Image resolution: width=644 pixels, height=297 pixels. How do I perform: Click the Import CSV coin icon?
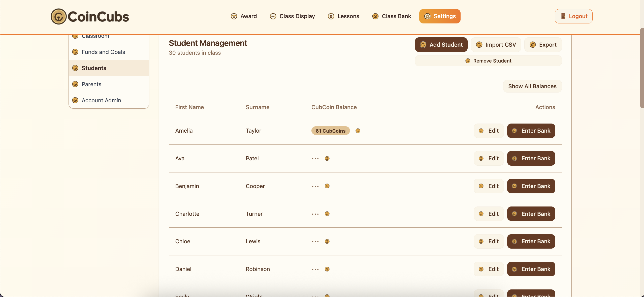coord(479,45)
